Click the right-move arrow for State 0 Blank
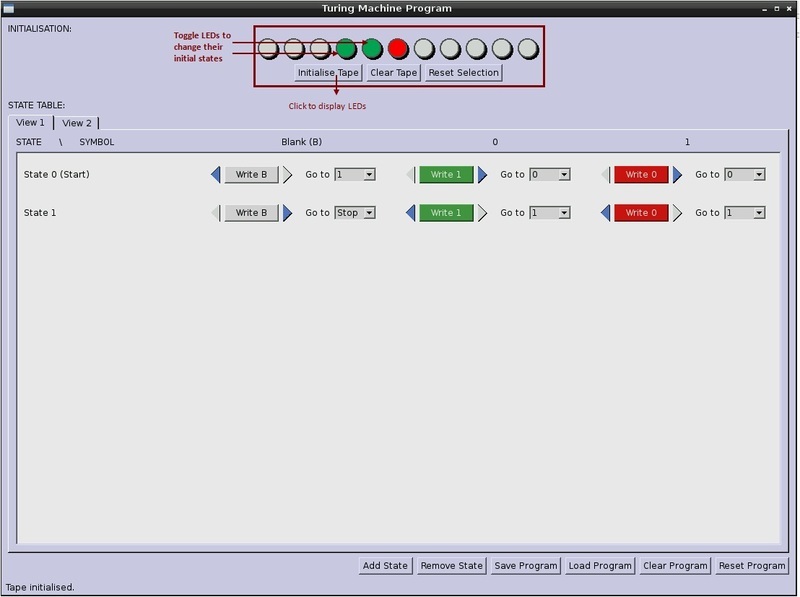The image size is (800, 597). pos(287,175)
